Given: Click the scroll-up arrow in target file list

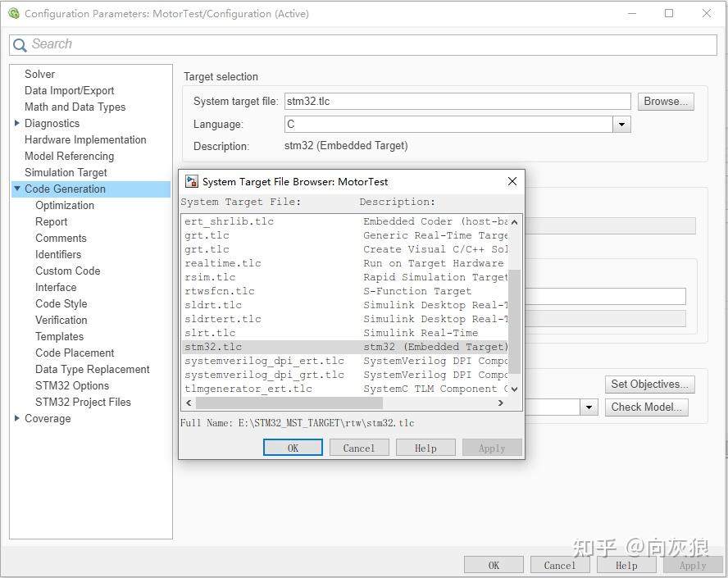Looking at the screenshot, I should pyautogui.click(x=514, y=221).
